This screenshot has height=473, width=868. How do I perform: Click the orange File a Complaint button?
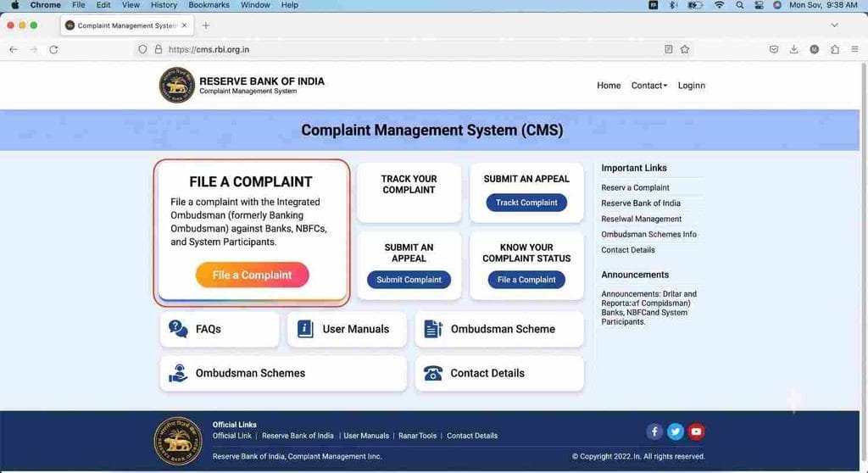pyautogui.click(x=252, y=275)
